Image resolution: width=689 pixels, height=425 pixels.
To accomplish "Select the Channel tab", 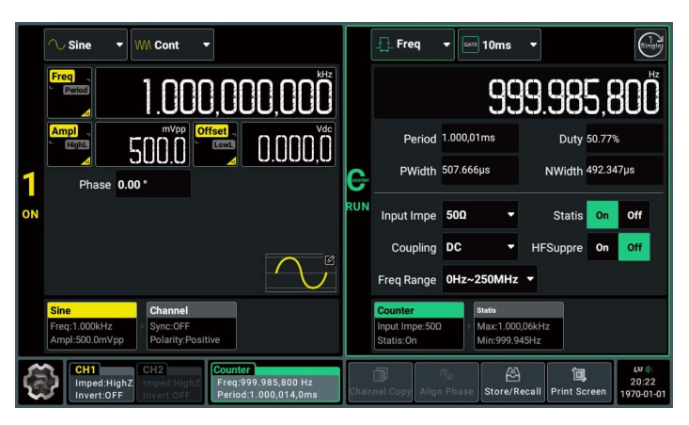I will click(x=192, y=326).
